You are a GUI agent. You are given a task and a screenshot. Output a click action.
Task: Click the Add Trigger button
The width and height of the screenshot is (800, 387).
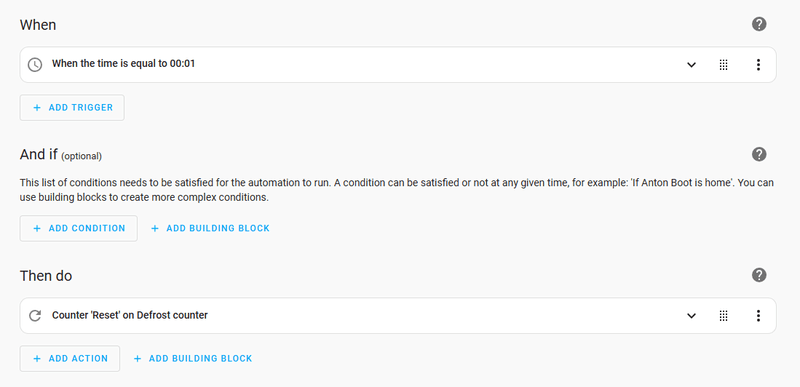(x=72, y=108)
